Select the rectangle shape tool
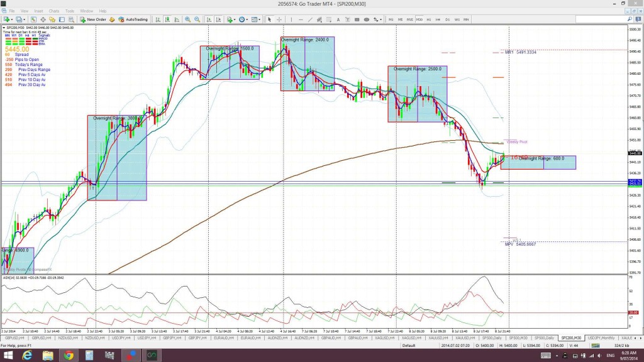Viewport: 644px width, 362px height. coord(357,19)
